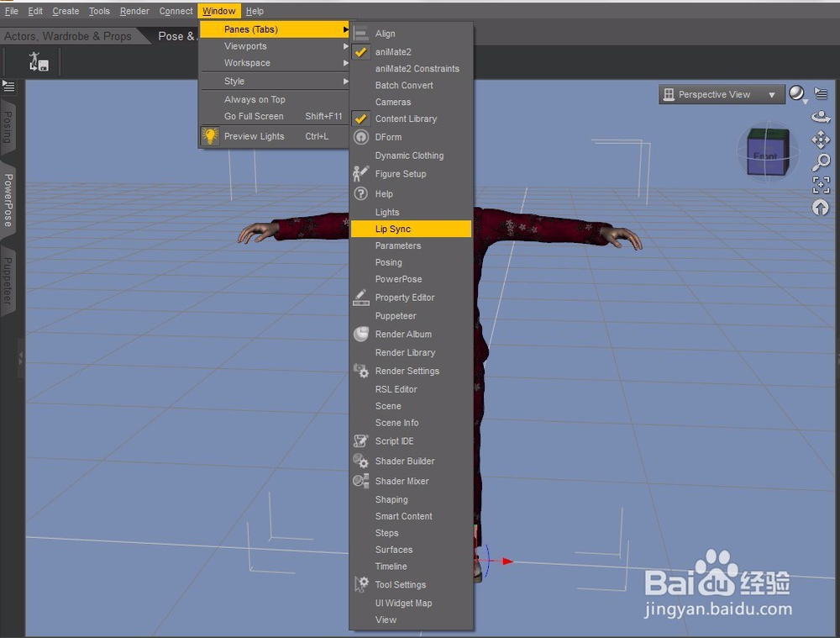
Task: Click the reset camera arrow icon
Action: 821,208
